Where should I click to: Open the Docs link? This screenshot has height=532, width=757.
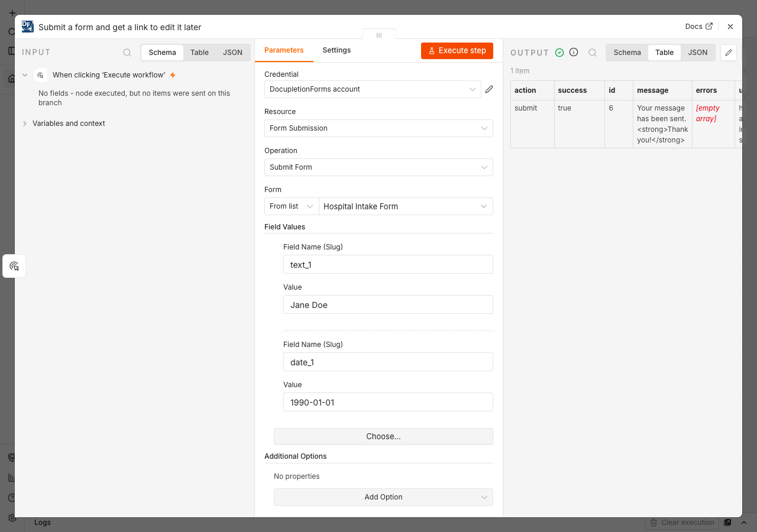(698, 27)
